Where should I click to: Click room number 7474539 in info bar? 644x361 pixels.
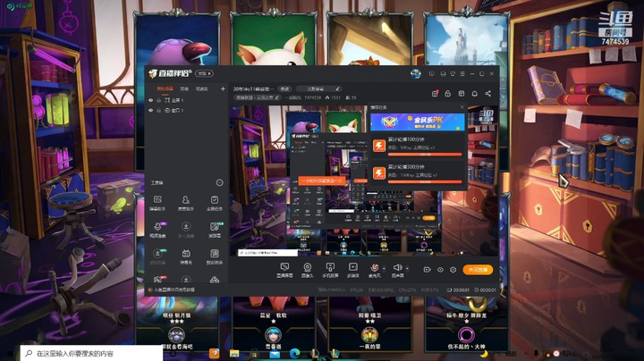[312, 97]
